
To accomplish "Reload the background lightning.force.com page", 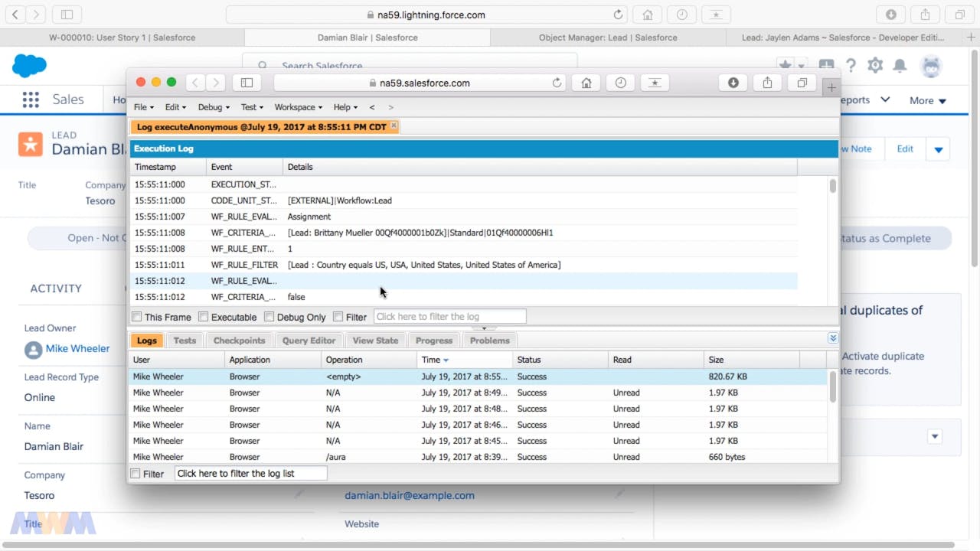I will (x=619, y=15).
